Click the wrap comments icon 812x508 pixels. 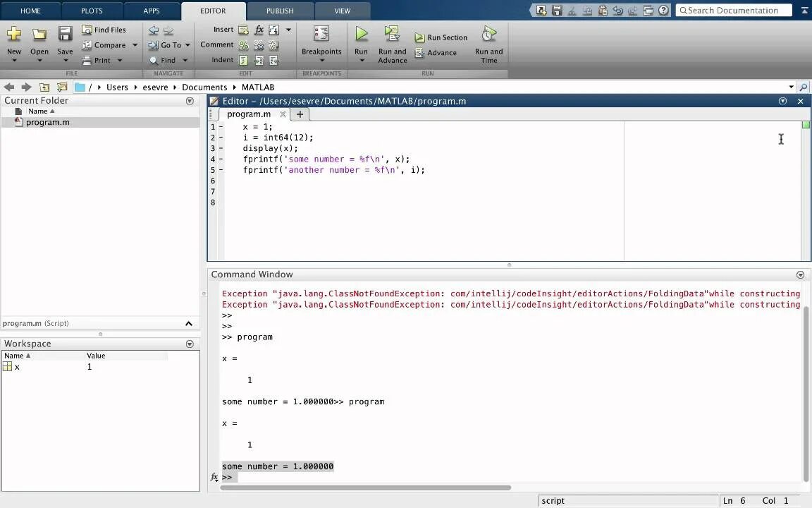[274, 45]
